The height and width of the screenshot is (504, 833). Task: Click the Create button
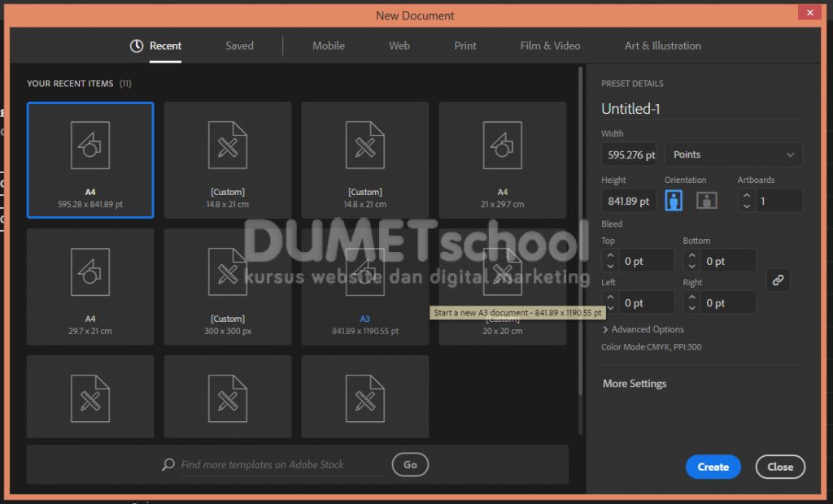(x=713, y=467)
